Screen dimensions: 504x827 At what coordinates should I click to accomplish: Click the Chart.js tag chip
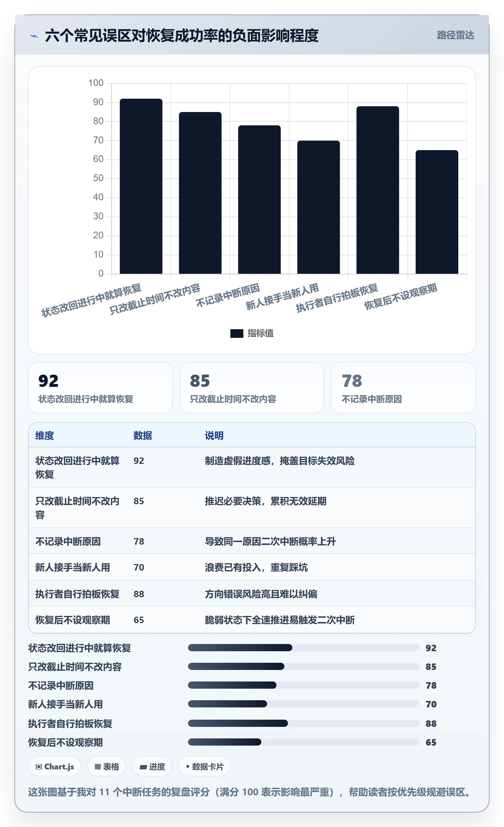(x=55, y=766)
